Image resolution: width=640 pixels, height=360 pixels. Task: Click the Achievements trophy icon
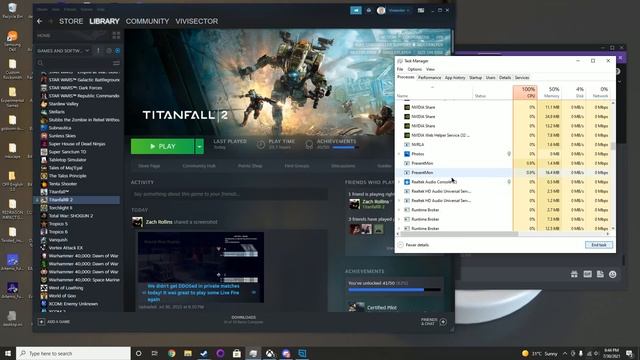pos(309,144)
